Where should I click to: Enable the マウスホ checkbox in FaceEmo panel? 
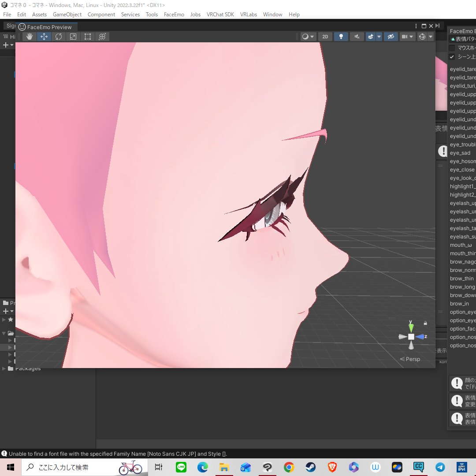tap(452, 48)
